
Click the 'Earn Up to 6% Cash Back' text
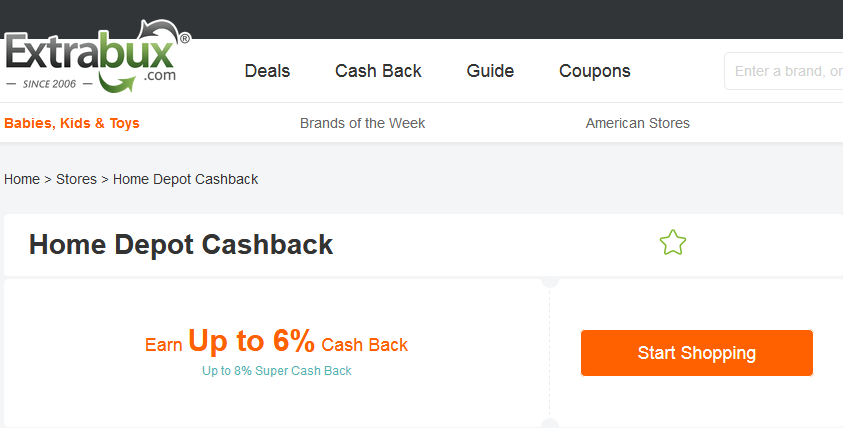tap(277, 343)
